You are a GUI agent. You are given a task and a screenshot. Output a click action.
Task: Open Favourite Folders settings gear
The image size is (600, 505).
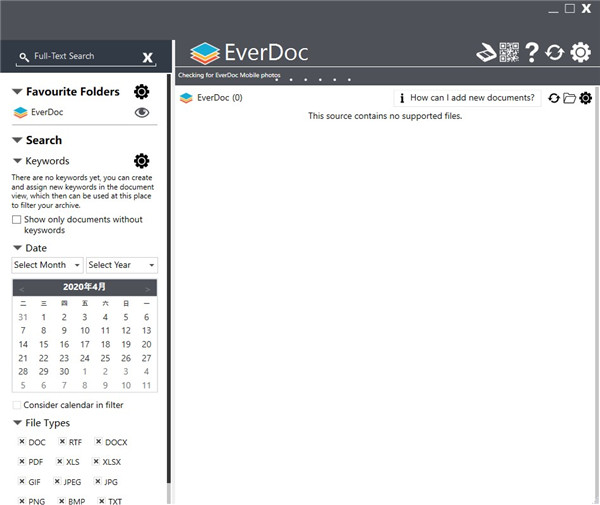[142, 92]
